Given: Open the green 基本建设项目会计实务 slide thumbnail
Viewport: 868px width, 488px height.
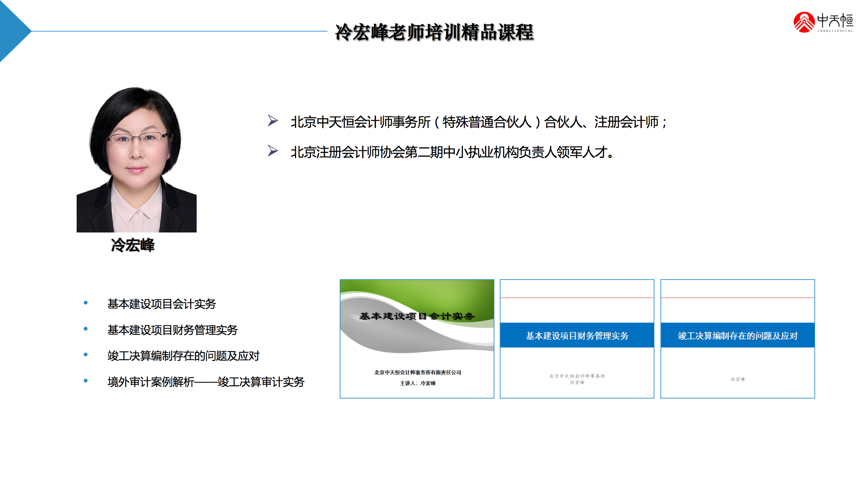Looking at the screenshot, I should tap(417, 339).
